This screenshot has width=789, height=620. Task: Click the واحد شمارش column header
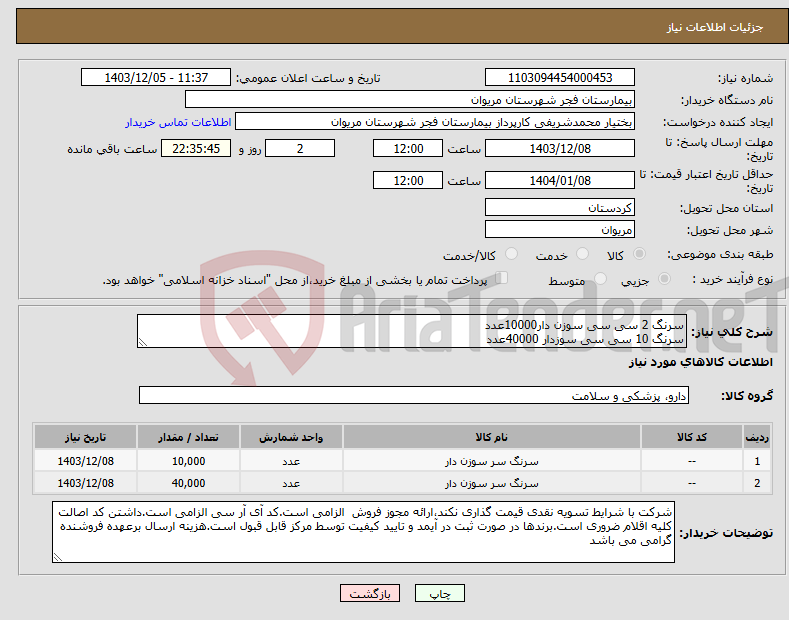point(291,437)
